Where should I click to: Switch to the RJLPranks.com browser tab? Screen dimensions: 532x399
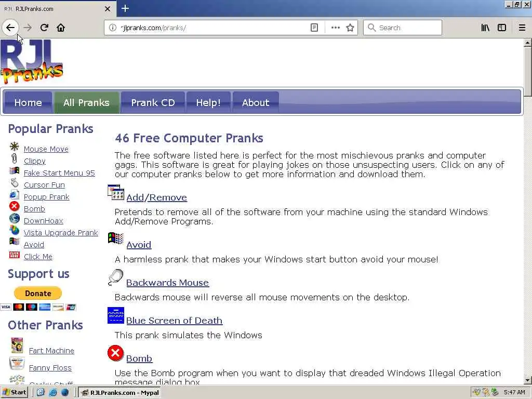point(58,9)
